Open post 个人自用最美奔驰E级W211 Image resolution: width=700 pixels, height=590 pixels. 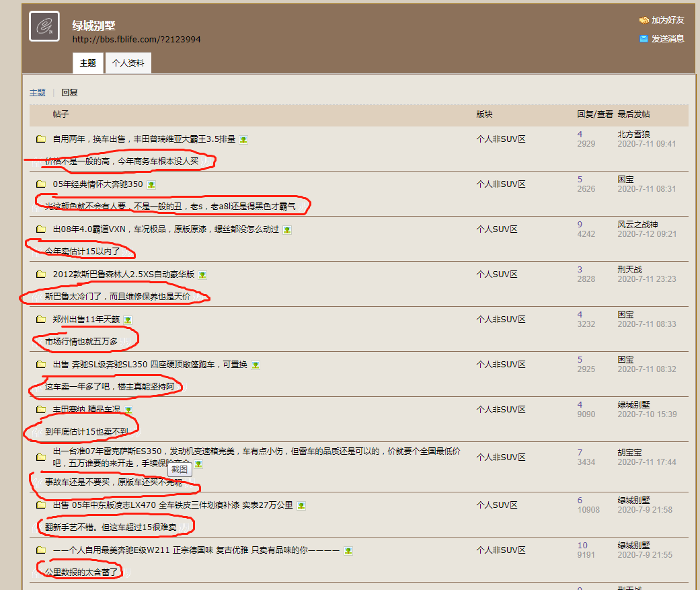196,550
